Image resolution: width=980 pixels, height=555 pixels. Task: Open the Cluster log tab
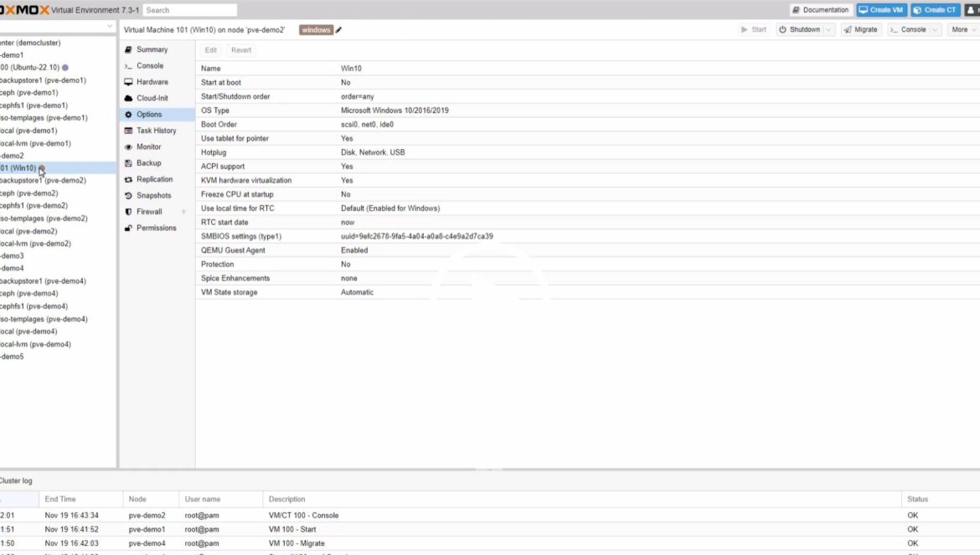tap(16, 480)
